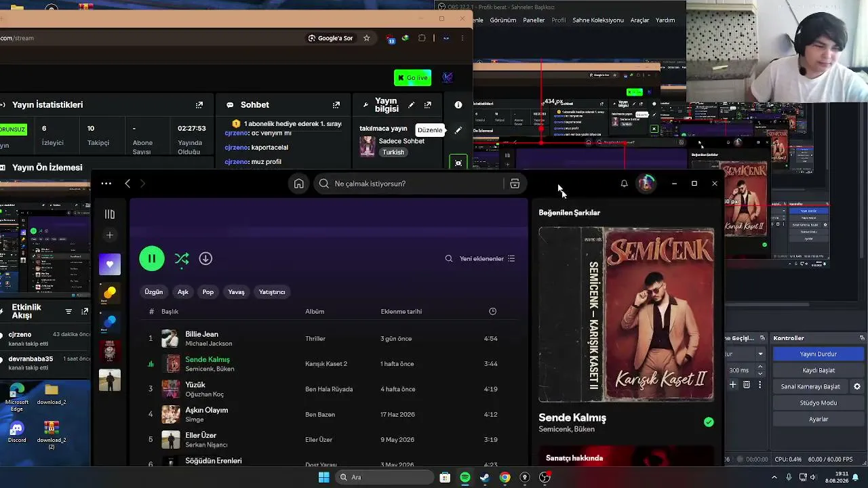868x488 pixels.
Task: Pop out the Yayın İstatistikleri panel
Action: 199,105
